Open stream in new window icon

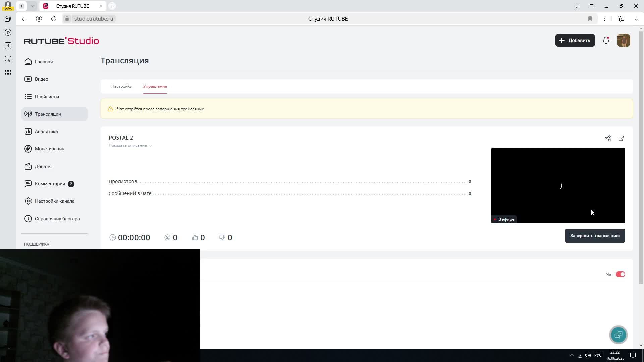coord(621,138)
